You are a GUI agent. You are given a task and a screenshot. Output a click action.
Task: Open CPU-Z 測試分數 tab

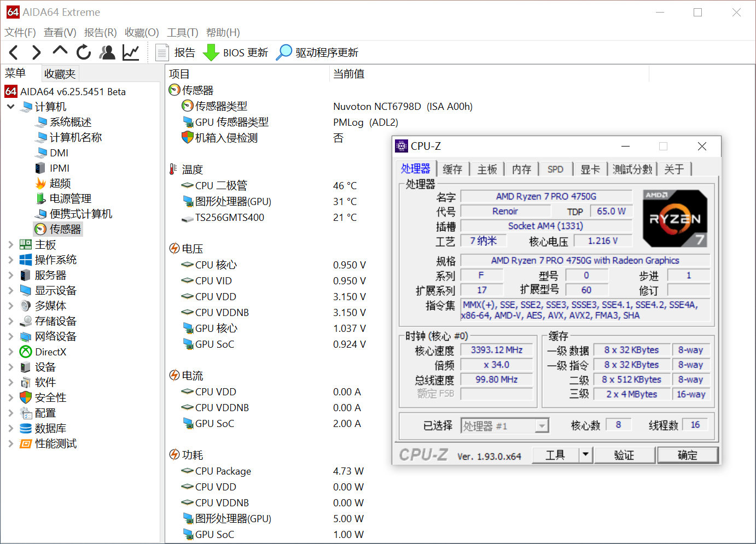click(632, 169)
